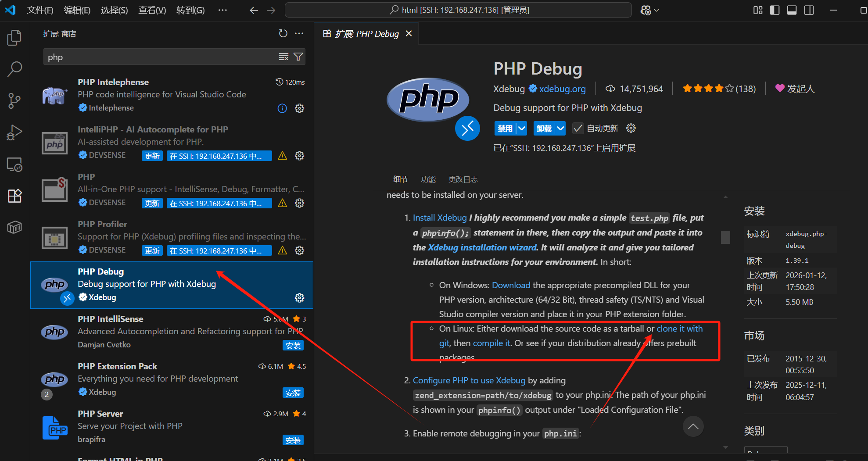Image resolution: width=868 pixels, height=461 pixels.
Task: Open the Extensions view in activity bar
Action: 14,196
